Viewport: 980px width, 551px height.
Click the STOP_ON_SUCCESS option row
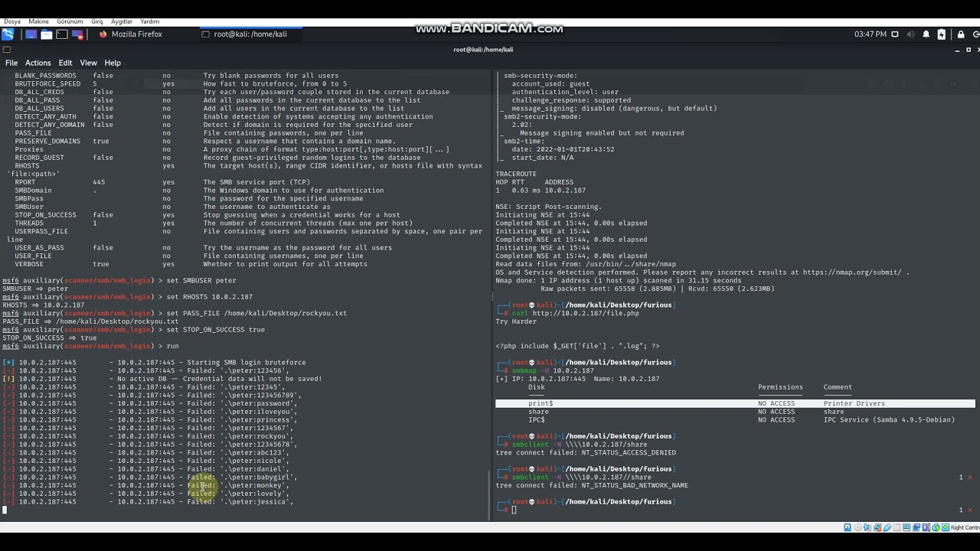click(x=207, y=215)
